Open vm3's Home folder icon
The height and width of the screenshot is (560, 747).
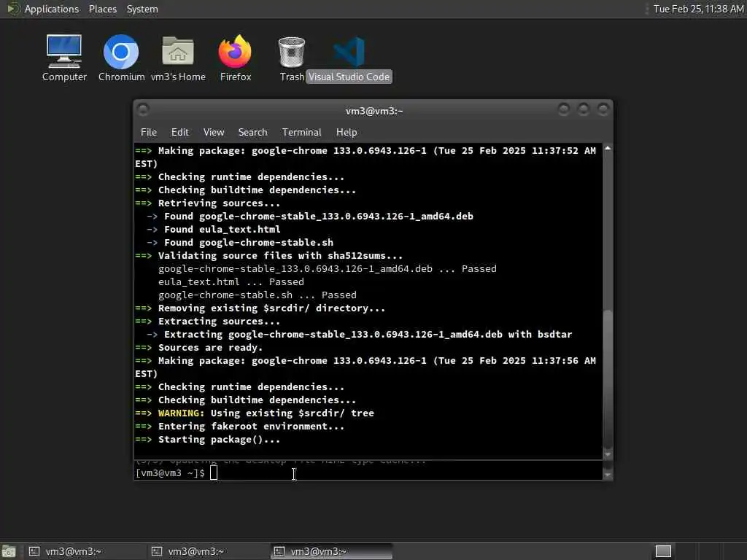[178, 58]
